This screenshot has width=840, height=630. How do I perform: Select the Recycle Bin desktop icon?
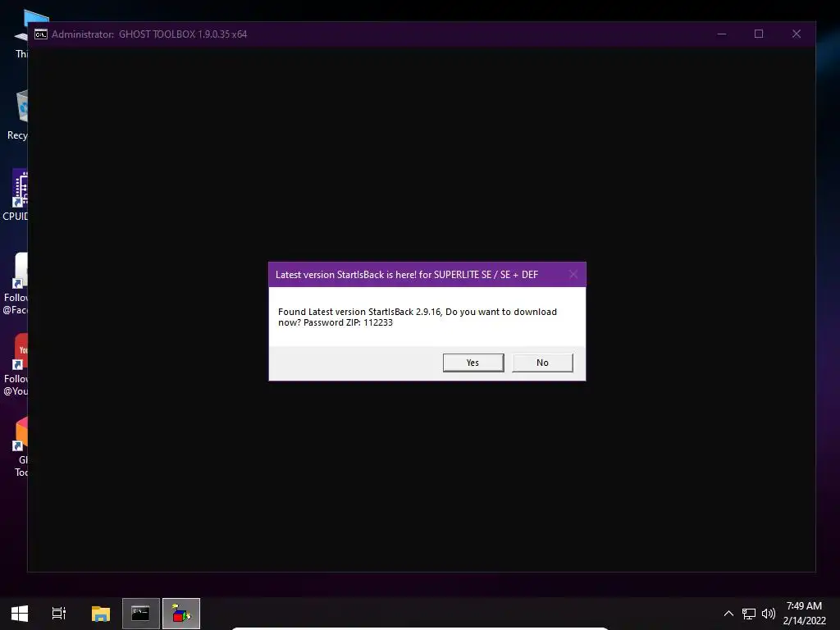tap(18, 115)
